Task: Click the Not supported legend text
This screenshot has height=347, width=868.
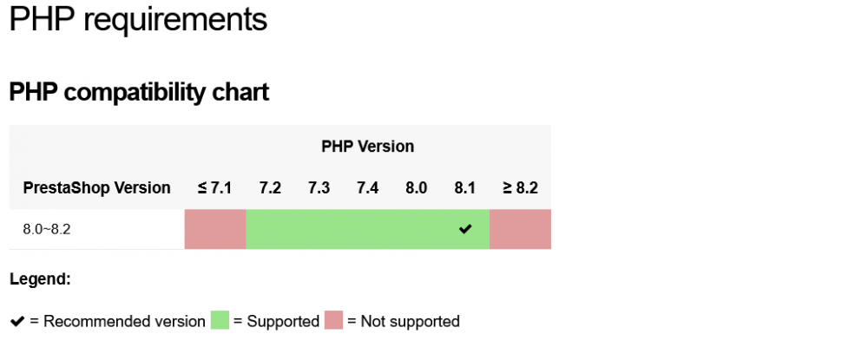Action: 403,322
